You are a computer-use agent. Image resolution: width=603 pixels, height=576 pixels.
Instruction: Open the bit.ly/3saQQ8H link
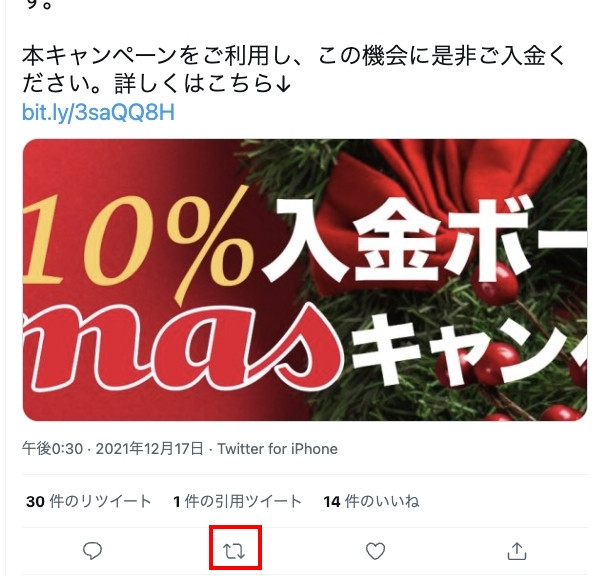pos(98,113)
